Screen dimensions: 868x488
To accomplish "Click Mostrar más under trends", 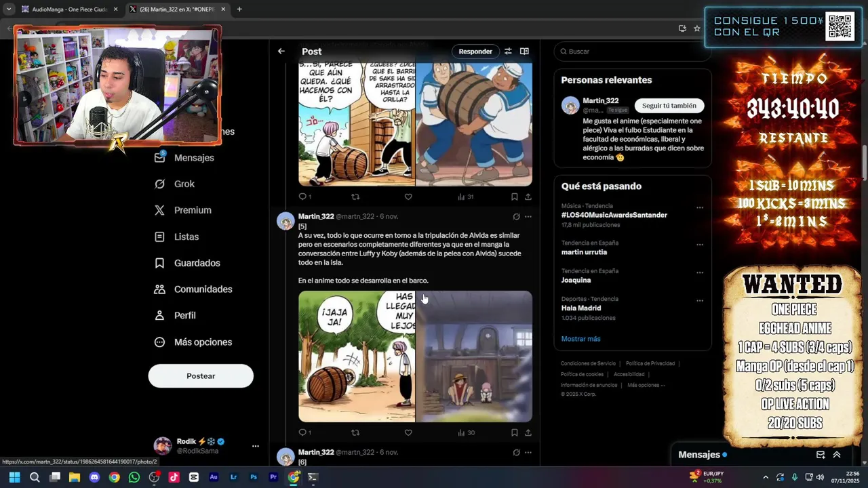I will coord(580,339).
